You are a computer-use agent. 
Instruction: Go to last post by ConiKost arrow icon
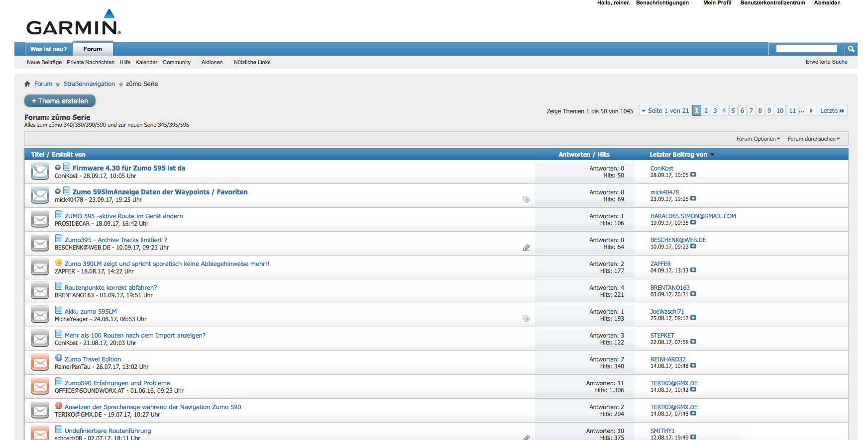[693, 175]
